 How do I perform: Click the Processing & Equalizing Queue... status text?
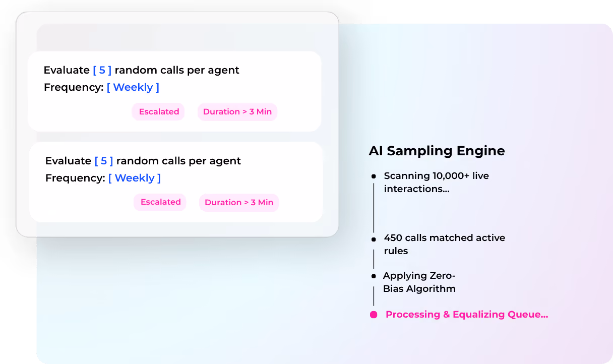point(467,315)
